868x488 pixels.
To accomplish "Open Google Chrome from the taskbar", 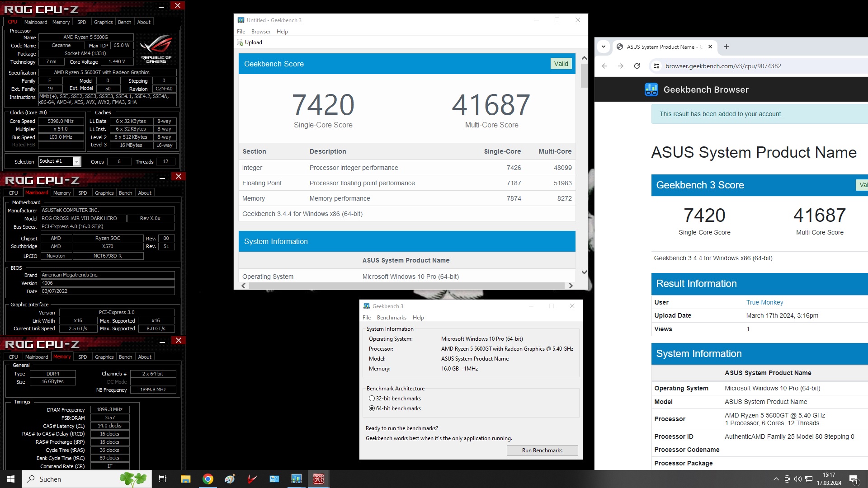I will 208,479.
